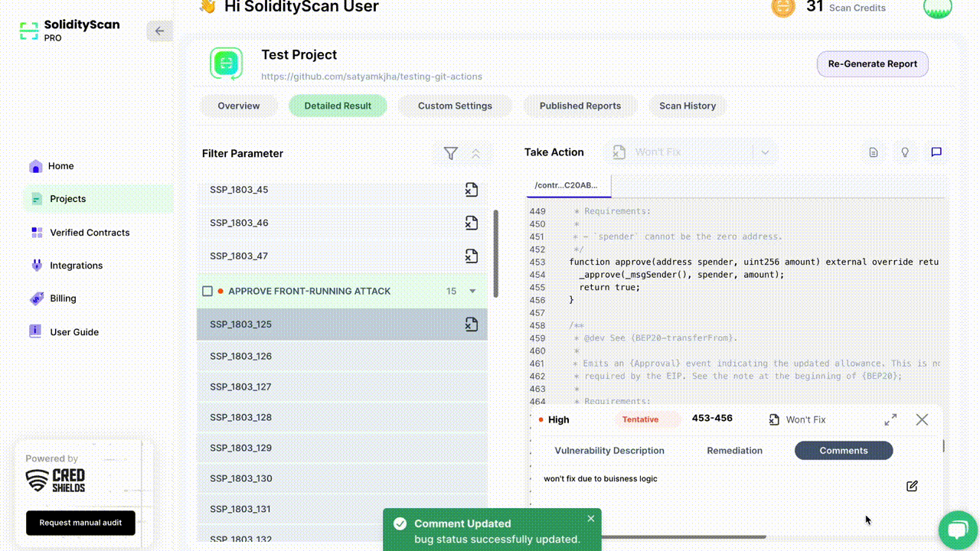The image size is (980, 551).
Task: Click the edit comment pencil icon in Comments panel
Action: 912,486
